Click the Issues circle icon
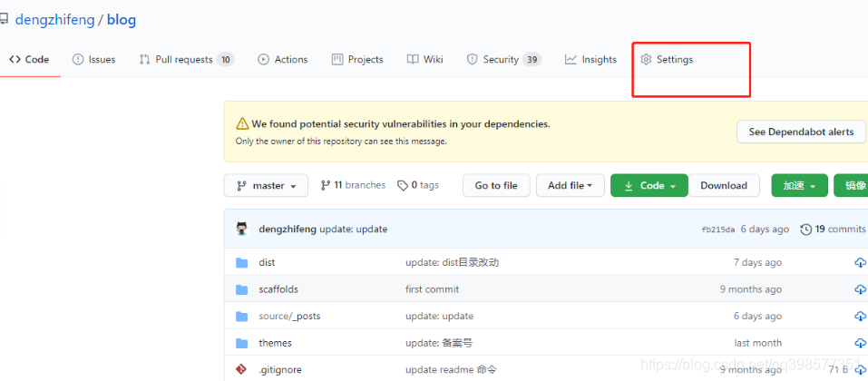 (78, 59)
